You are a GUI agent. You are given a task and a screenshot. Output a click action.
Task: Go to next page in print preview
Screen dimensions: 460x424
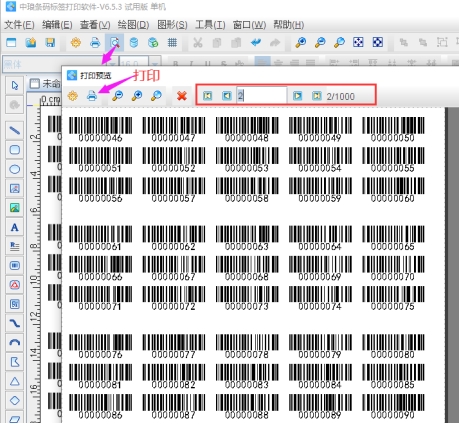(x=297, y=96)
